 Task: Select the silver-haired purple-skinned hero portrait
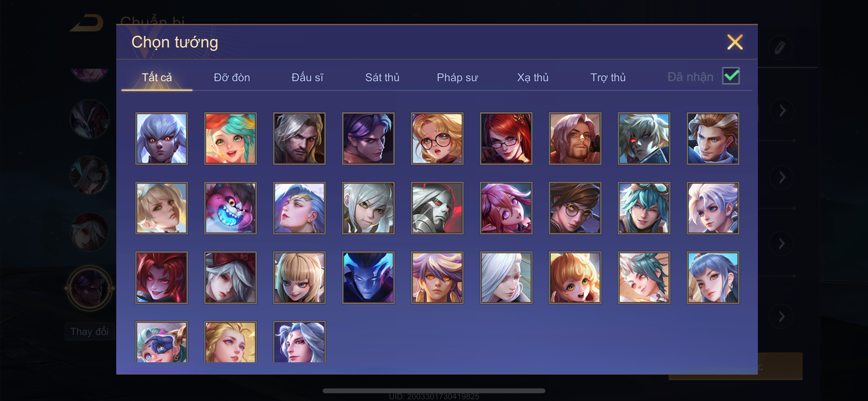(x=161, y=139)
